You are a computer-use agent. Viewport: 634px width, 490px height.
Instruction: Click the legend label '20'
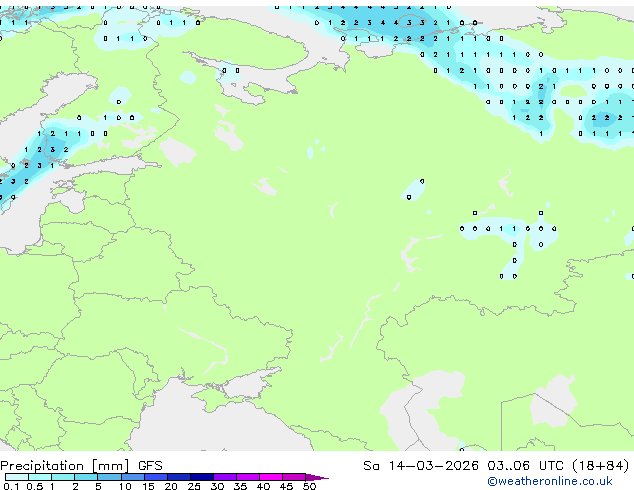pos(171,486)
